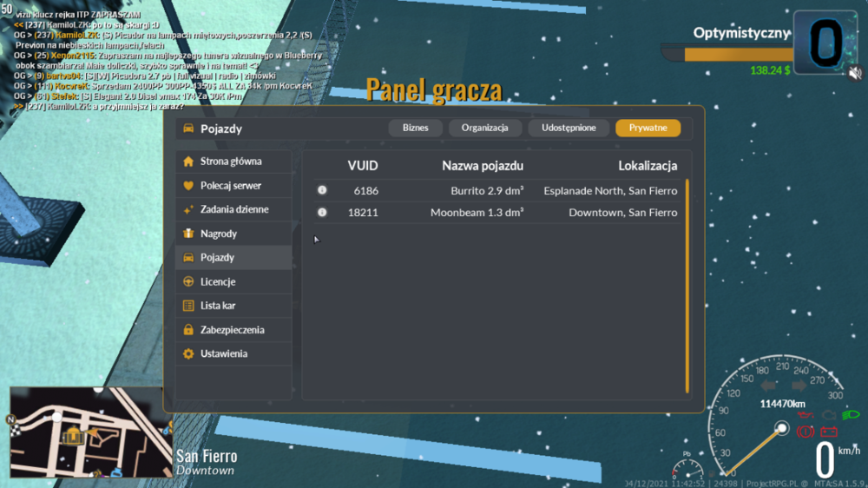Click the orange Optymistyczny progress bar
This screenshot has width=868, height=488.
[x=739, y=55]
